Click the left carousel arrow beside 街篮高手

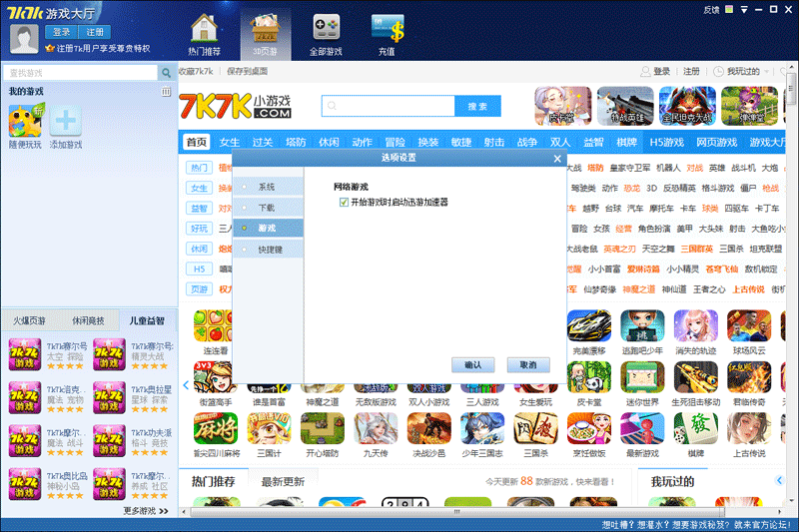click(x=186, y=385)
